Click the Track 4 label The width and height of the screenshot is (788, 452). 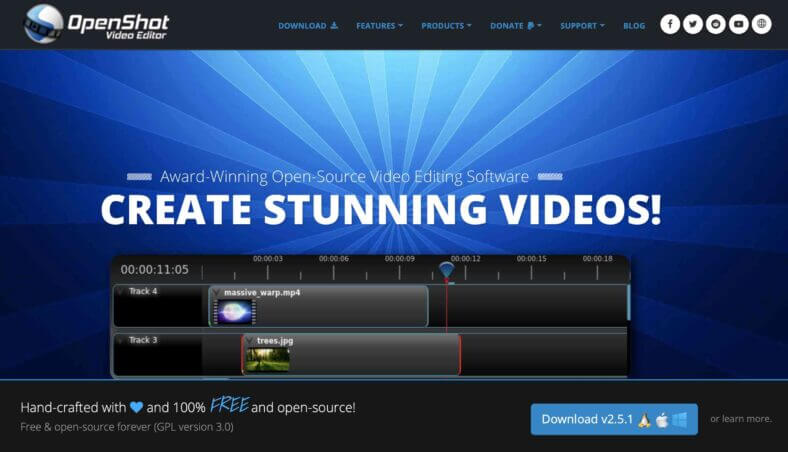point(143,291)
